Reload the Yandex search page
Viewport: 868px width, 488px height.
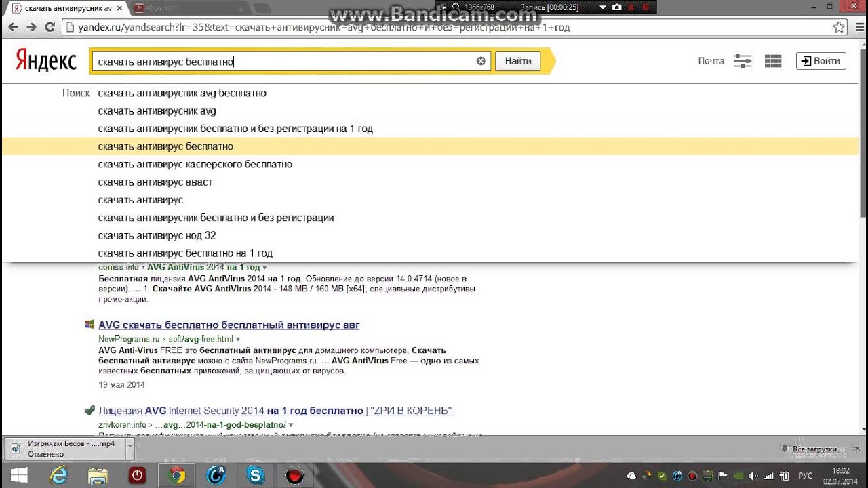click(50, 27)
